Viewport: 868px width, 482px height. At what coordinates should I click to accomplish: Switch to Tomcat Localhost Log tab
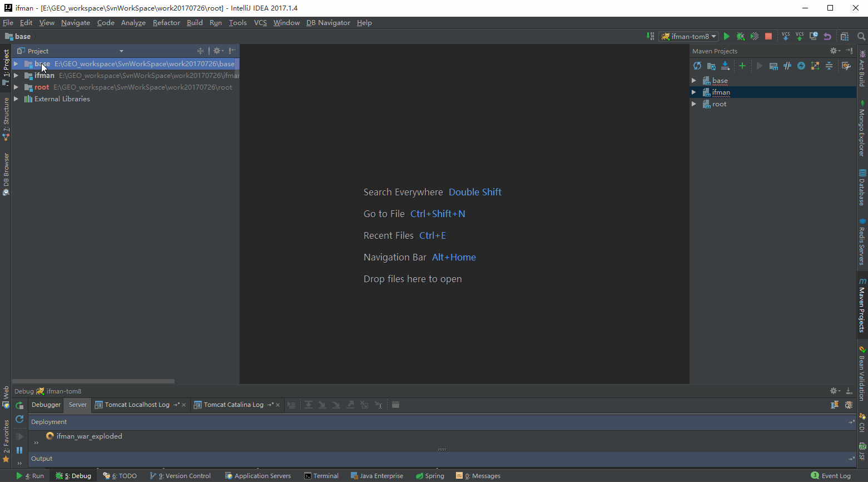click(x=137, y=405)
